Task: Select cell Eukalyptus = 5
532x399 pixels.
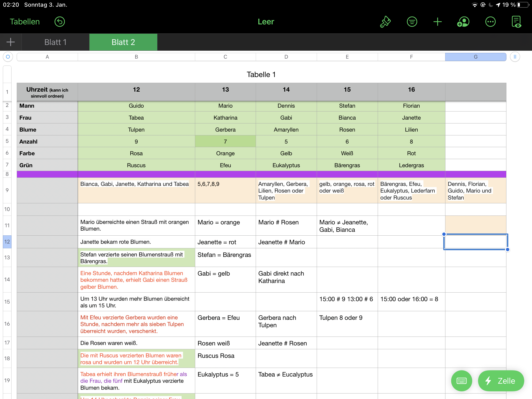Action: (x=225, y=381)
